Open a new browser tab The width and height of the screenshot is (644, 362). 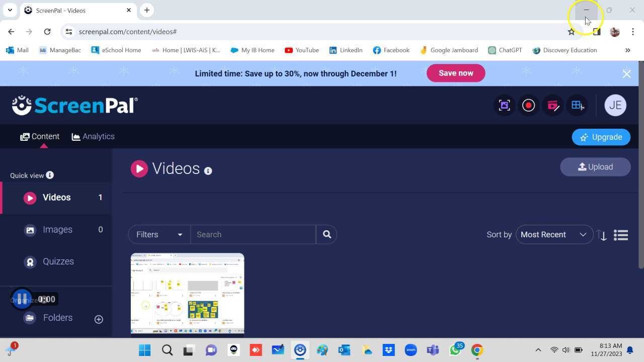(147, 10)
